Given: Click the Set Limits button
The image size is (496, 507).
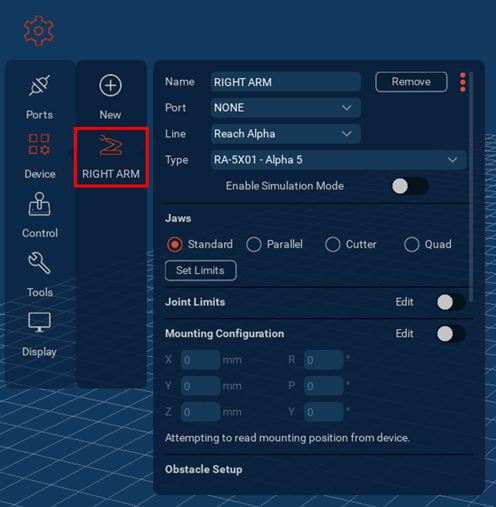Looking at the screenshot, I should 201,270.
